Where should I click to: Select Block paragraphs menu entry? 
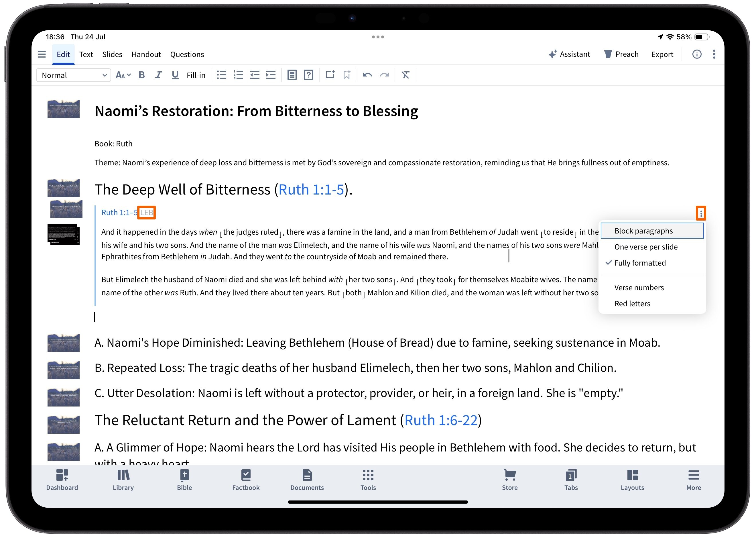tap(643, 231)
